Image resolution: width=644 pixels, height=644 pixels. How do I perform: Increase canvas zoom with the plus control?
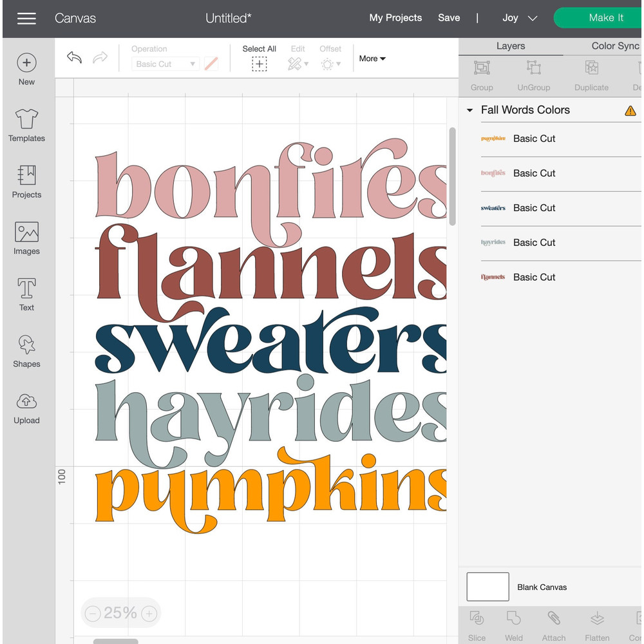(x=149, y=613)
